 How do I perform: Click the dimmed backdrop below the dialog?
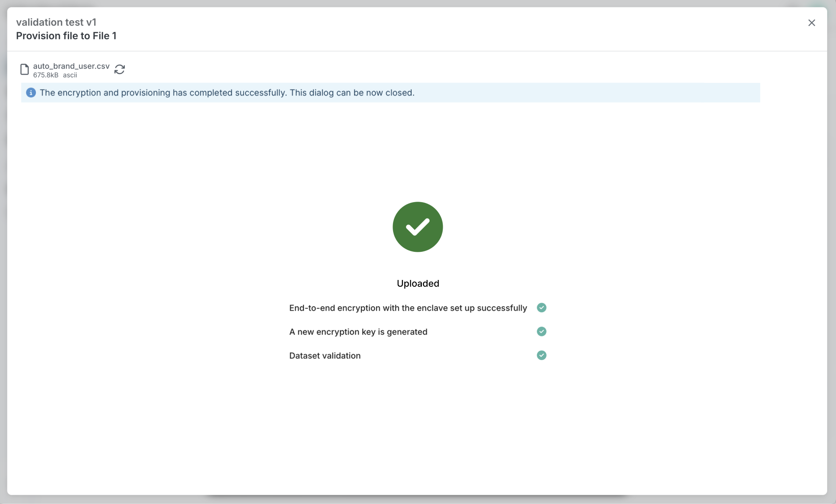pyautogui.click(x=418, y=500)
